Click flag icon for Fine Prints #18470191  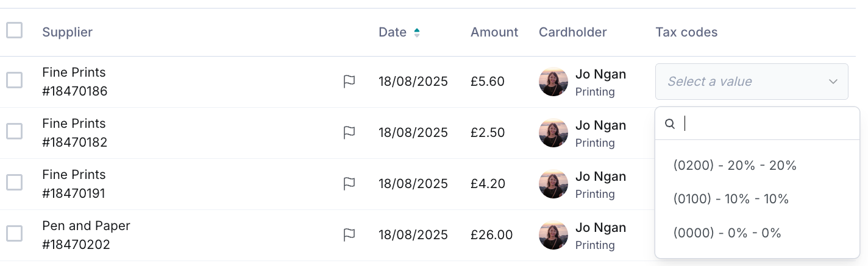[x=349, y=184]
